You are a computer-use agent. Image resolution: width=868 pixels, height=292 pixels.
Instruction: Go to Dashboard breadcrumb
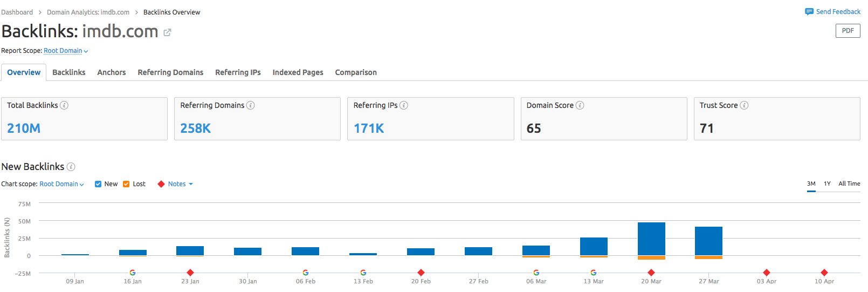coord(17,12)
